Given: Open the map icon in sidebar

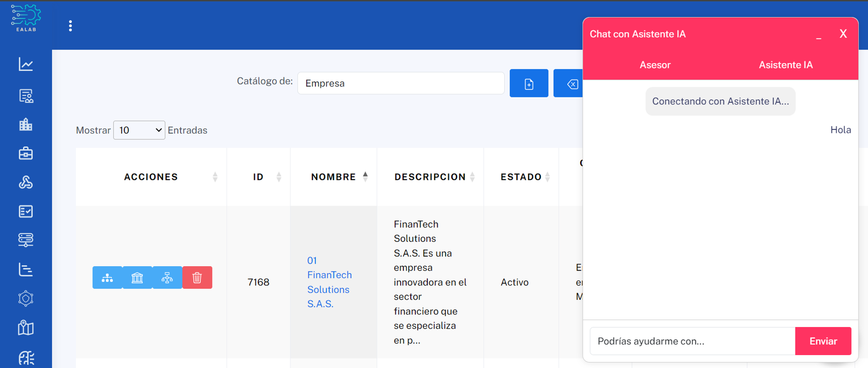Looking at the screenshot, I should coord(26,328).
